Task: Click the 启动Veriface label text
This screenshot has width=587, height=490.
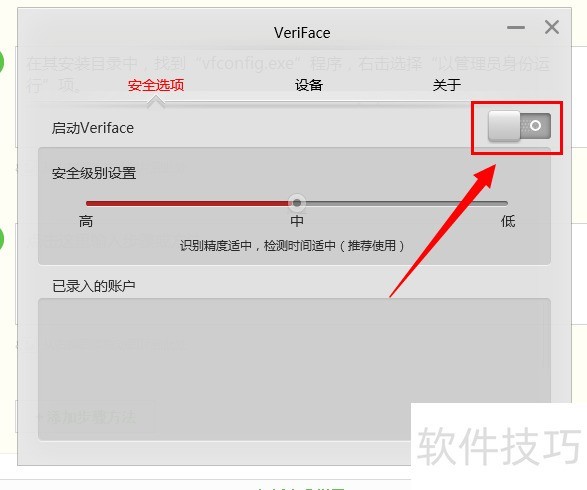Action: click(93, 128)
